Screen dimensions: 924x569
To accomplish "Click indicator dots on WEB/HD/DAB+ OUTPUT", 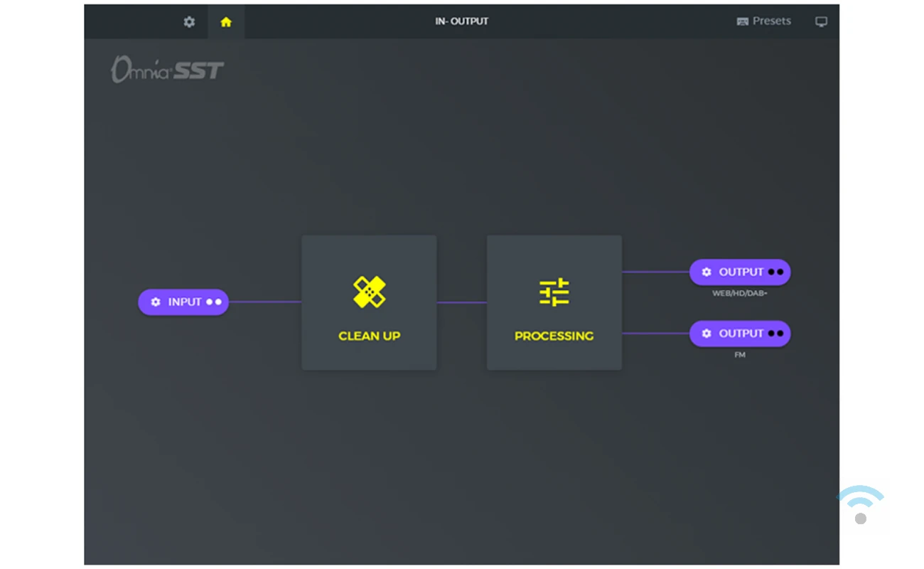I will coord(775,272).
